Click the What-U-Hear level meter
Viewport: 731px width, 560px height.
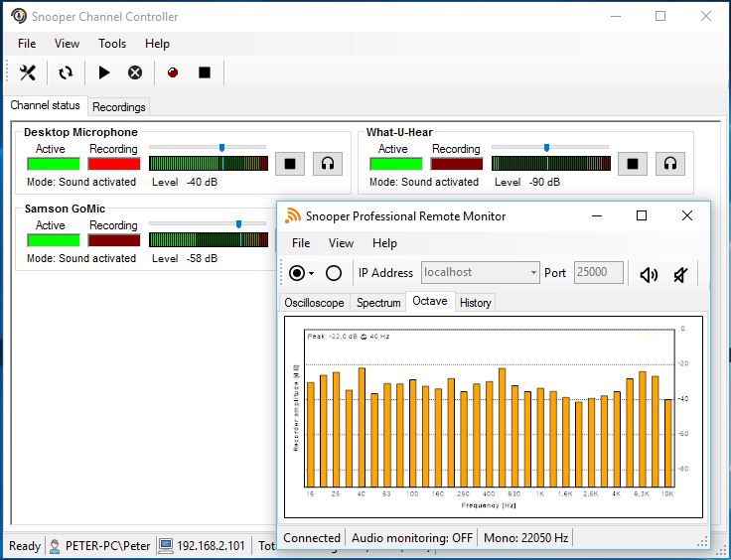pyautogui.click(x=551, y=163)
